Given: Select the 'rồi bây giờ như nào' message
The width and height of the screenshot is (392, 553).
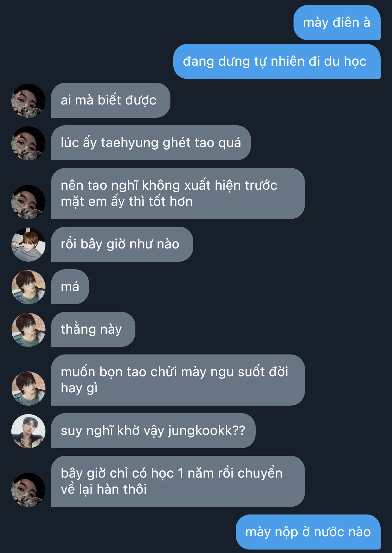Looking at the screenshot, I should point(122,244).
